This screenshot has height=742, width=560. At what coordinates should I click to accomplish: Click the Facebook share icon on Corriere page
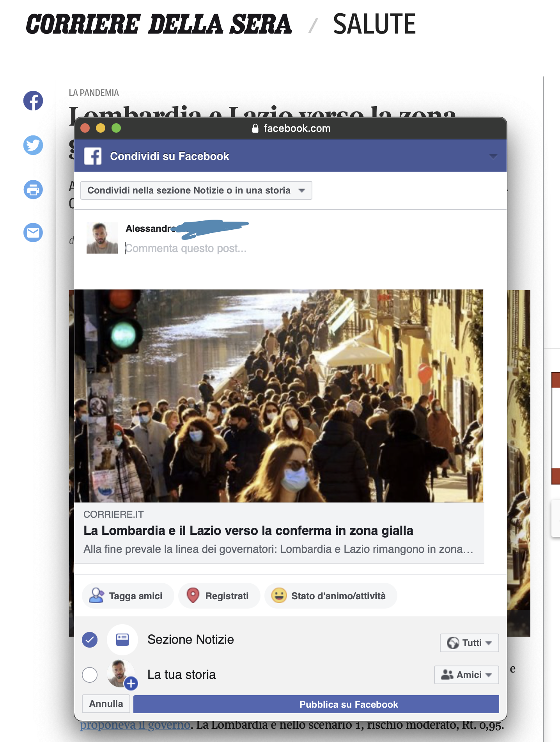coord(33,101)
